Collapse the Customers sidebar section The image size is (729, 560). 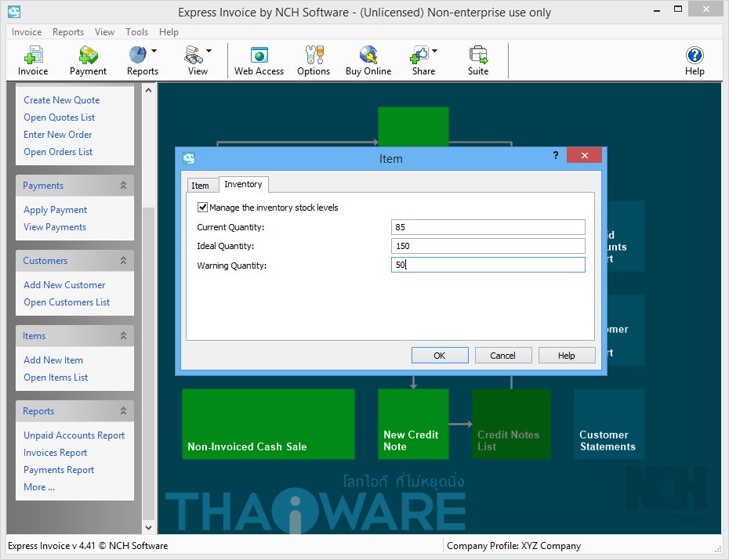click(123, 261)
